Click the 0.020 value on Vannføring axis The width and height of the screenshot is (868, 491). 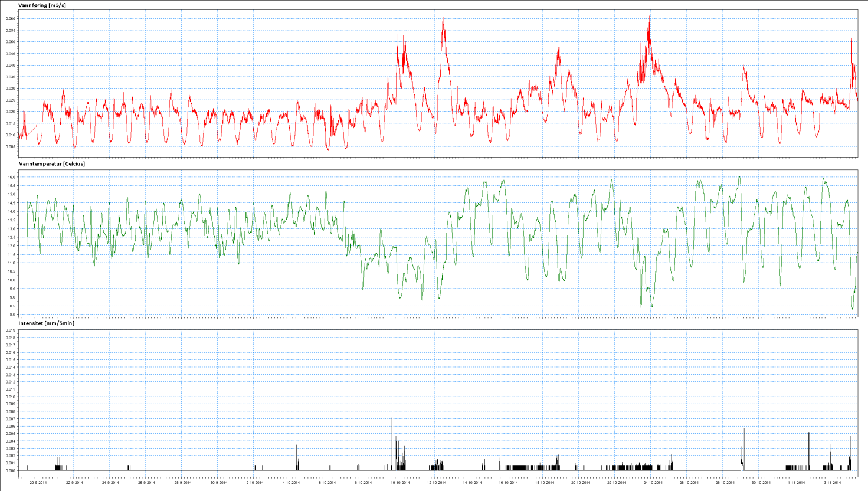(11, 112)
